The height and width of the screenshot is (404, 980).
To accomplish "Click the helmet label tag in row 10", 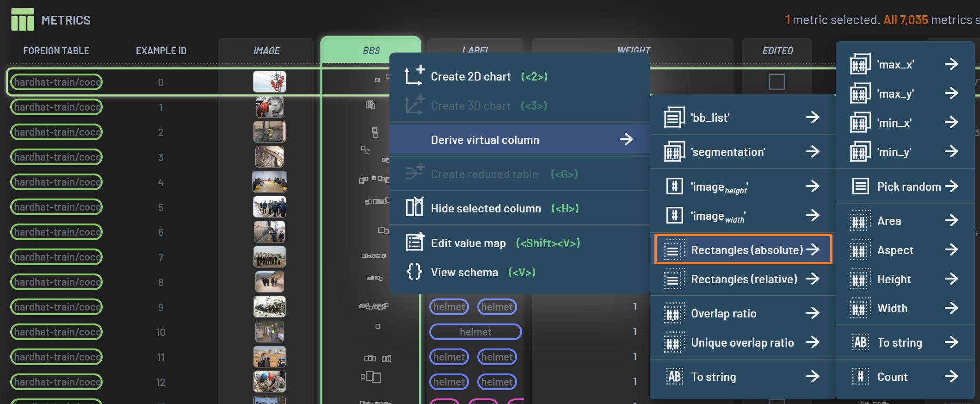I will click(x=475, y=332).
